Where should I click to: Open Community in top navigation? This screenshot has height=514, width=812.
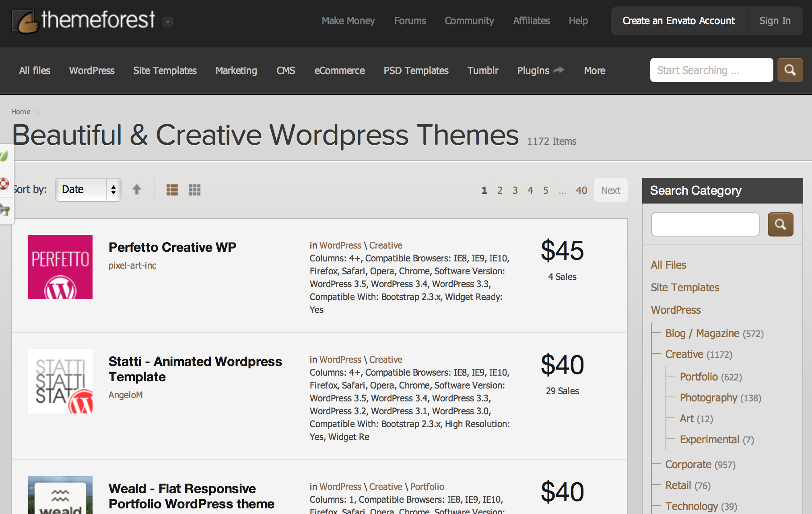[x=469, y=21]
